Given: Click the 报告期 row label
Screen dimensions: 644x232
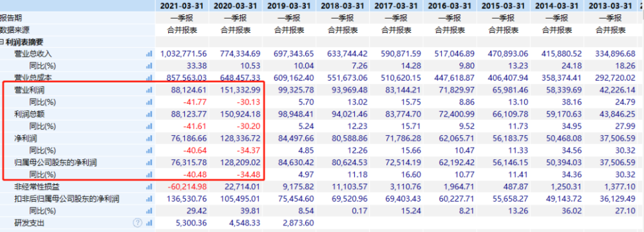Looking at the screenshot, I should click(x=11, y=18).
